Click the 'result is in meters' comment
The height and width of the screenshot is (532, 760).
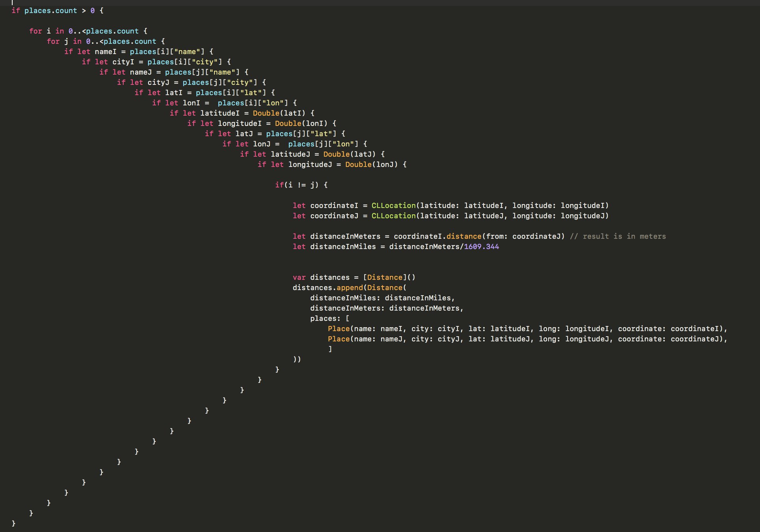(618, 236)
